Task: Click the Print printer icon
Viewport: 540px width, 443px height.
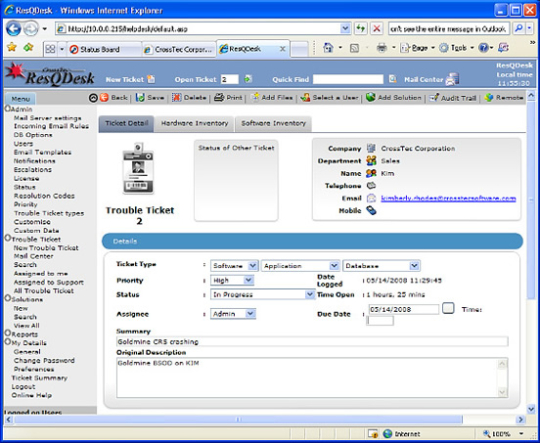Action: pos(219,97)
